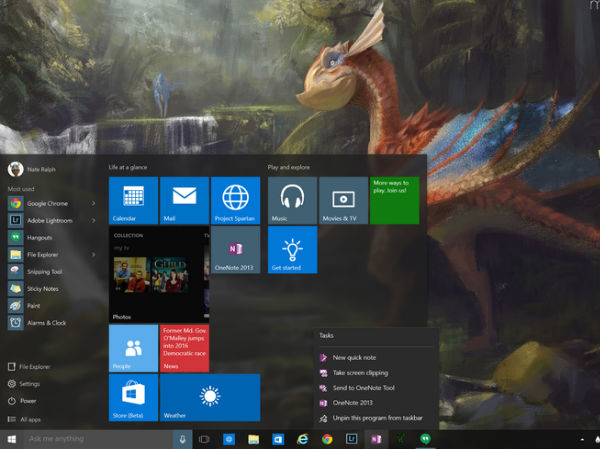Viewport: 600px width, 450px height.
Task: Click the Get started lightbulb tile
Action: point(292,249)
